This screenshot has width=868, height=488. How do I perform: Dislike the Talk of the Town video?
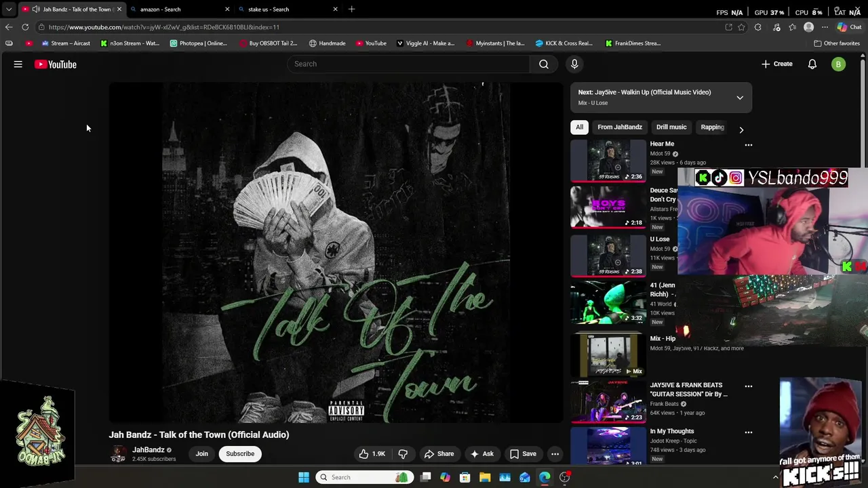403,454
